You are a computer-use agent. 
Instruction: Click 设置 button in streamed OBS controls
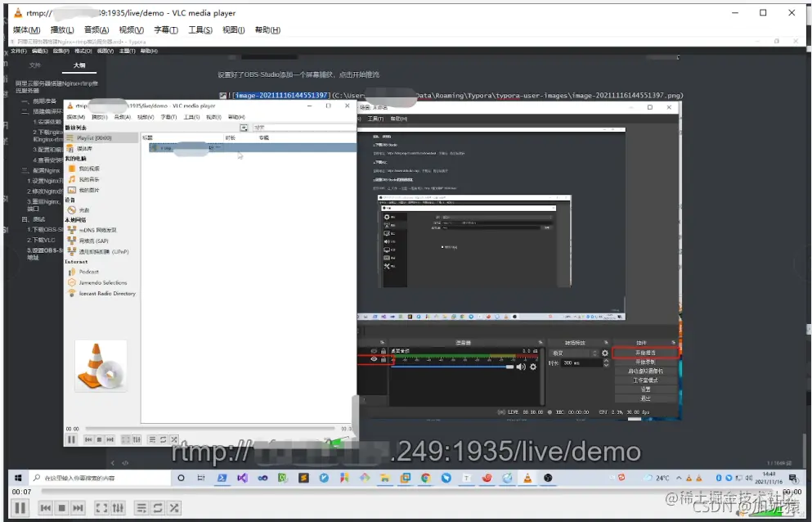[645, 389]
